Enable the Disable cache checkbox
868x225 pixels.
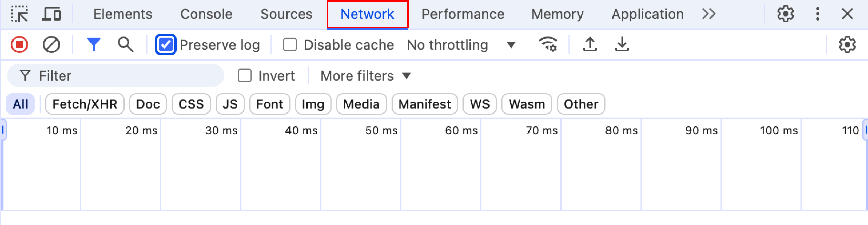[x=290, y=45]
